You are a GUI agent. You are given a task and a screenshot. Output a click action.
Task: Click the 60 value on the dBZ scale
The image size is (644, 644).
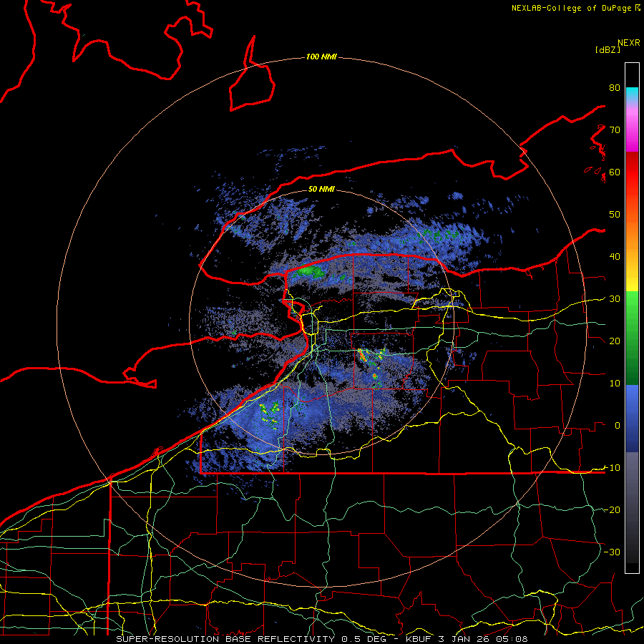coord(615,172)
